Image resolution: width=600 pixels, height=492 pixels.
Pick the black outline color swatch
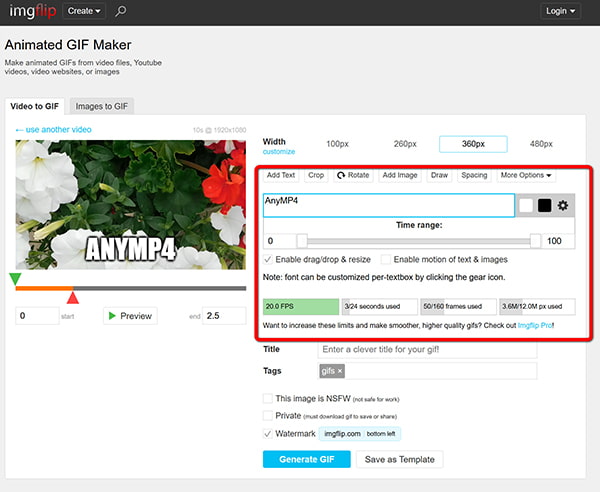545,205
